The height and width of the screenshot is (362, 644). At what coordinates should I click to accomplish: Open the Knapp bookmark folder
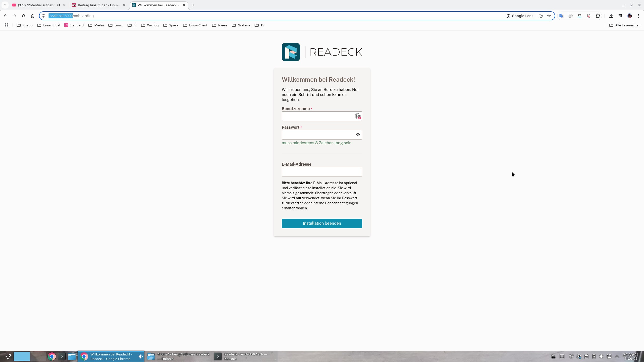point(25,25)
